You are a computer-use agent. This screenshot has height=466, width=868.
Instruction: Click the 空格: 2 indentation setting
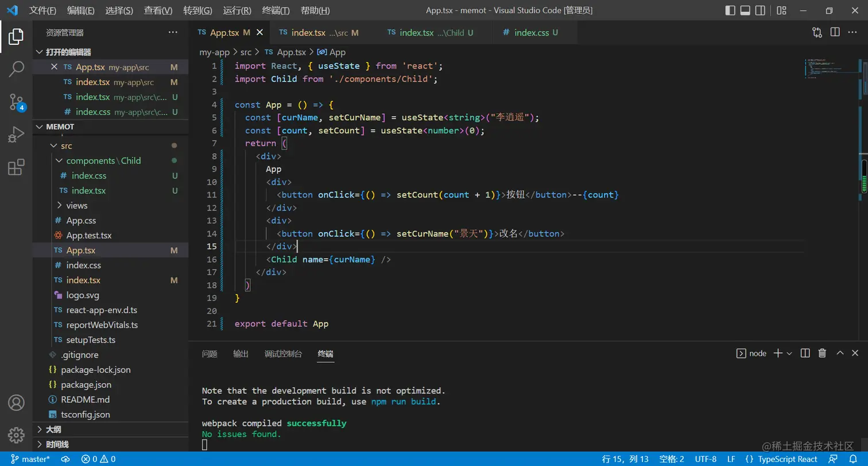[672, 459]
